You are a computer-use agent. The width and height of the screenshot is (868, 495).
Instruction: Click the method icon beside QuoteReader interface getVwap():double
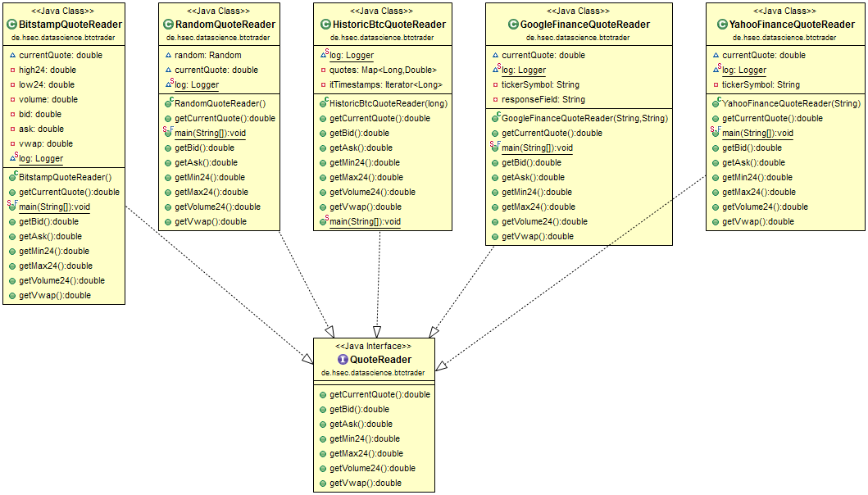(323, 484)
